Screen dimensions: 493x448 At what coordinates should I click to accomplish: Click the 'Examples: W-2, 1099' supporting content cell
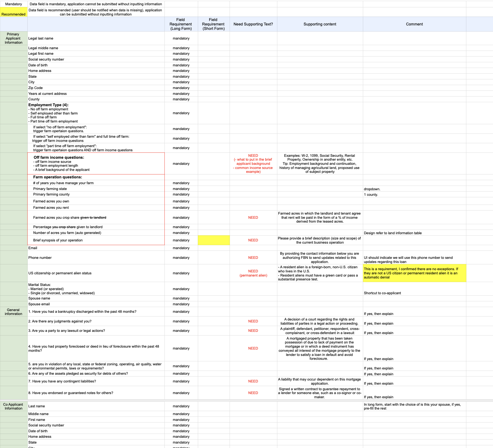[320, 163]
